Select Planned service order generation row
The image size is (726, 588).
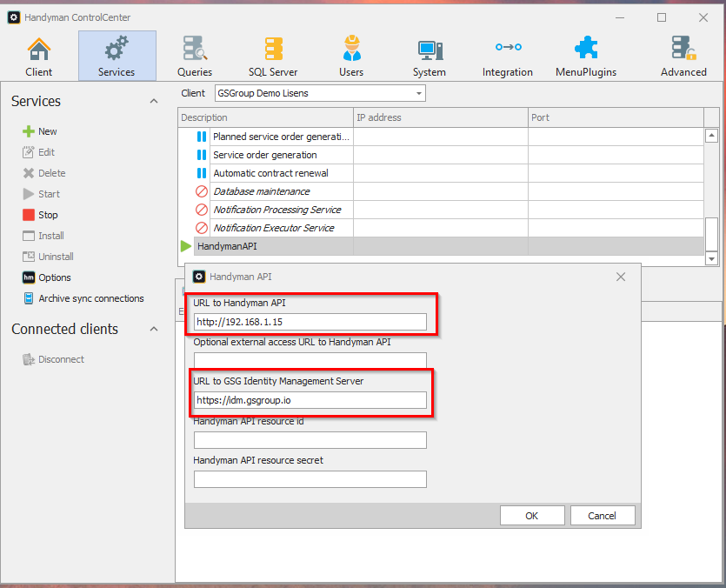[441, 137]
